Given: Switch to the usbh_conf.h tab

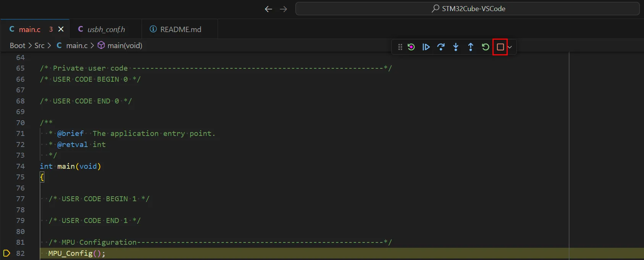Looking at the screenshot, I should (106, 29).
